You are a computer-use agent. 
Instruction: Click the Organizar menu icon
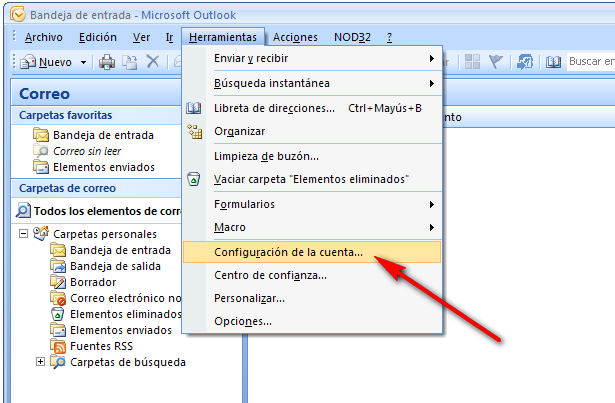[x=195, y=131]
